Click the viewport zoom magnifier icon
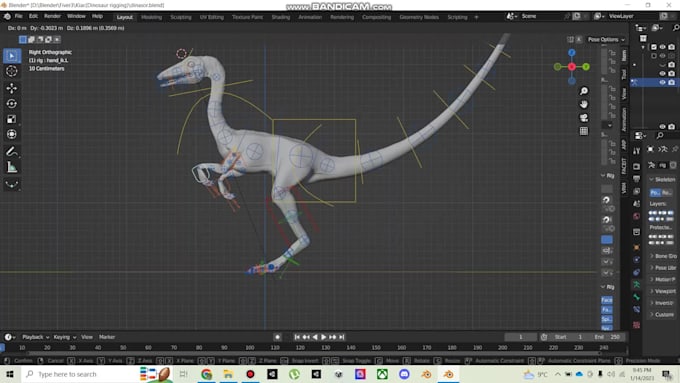 pyautogui.click(x=584, y=91)
